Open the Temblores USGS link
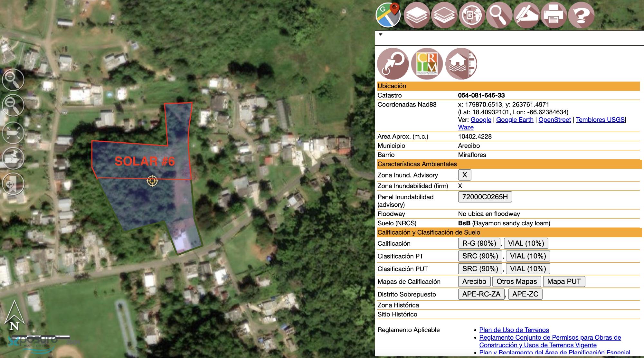644x358 pixels. tap(600, 120)
